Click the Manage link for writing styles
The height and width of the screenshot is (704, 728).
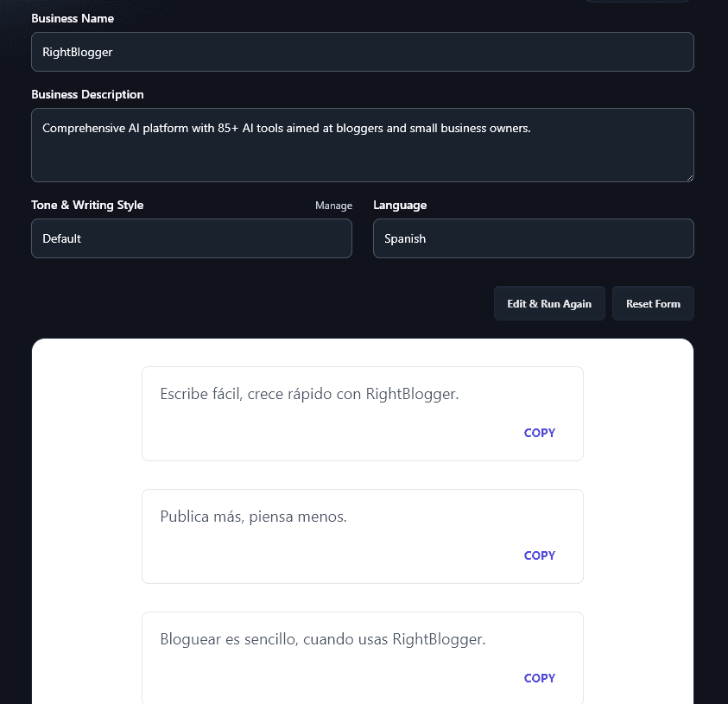333,206
